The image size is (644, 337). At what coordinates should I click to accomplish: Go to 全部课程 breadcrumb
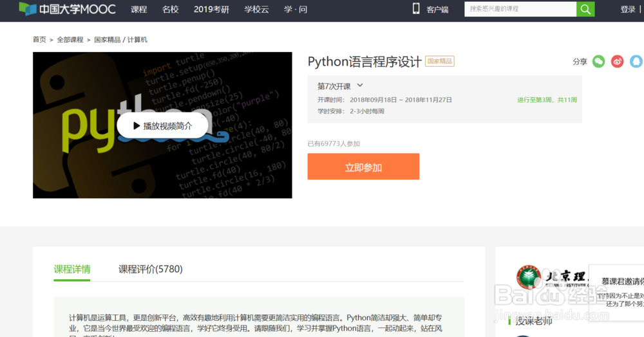(70, 40)
